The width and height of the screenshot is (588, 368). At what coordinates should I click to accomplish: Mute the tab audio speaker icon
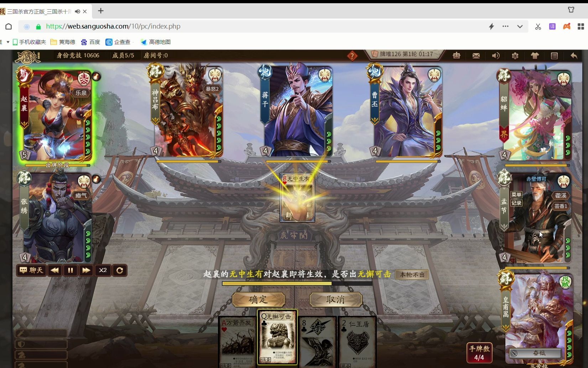(77, 11)
